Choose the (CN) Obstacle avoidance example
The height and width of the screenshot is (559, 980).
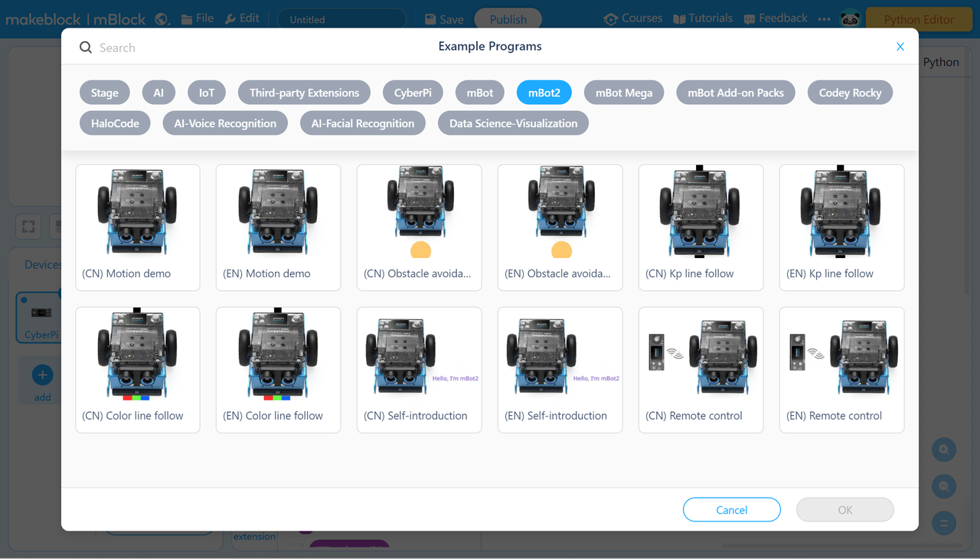tap(420, 227)
